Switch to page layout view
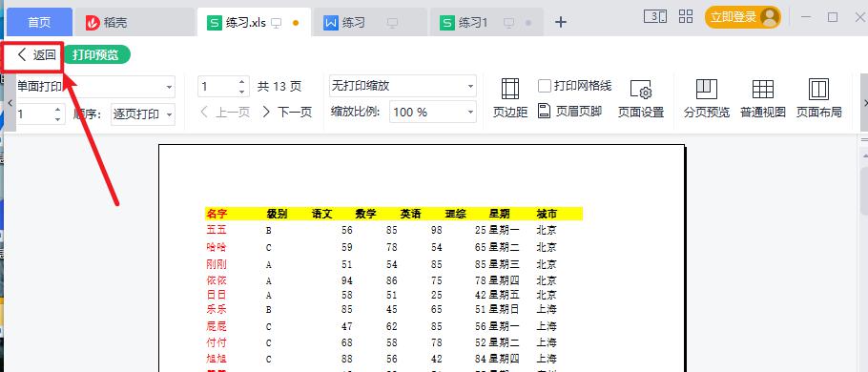The height and width of the screenshot is (372, 868). click(818, 98)
